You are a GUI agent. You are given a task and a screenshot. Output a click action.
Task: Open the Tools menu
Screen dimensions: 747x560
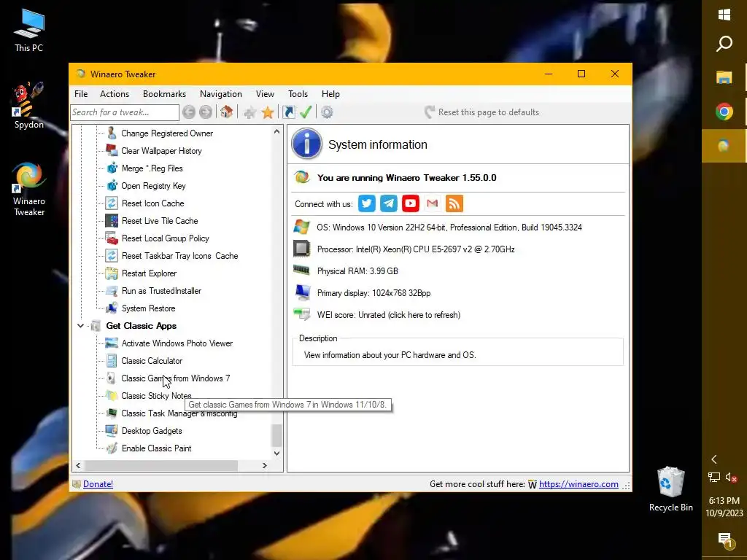pos(298,94)
